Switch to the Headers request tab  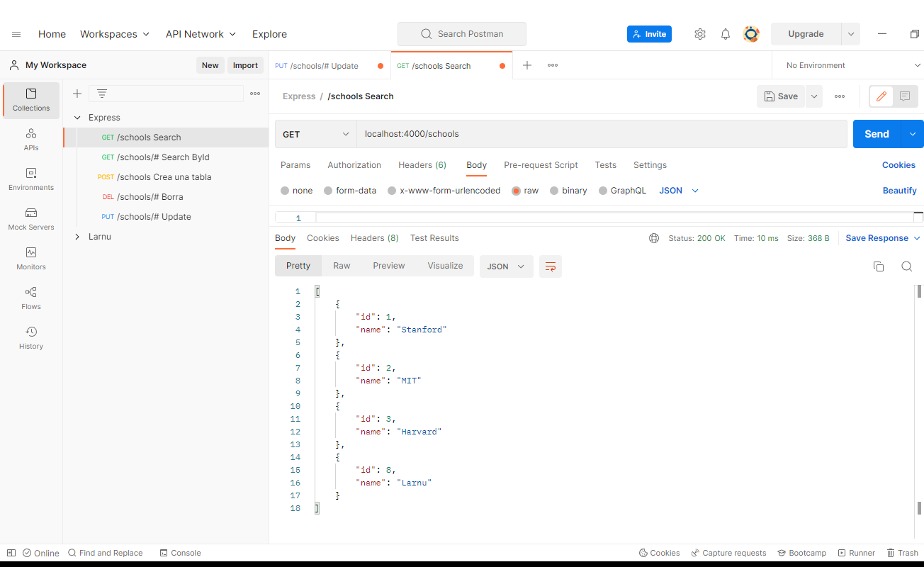coord(422,164)
